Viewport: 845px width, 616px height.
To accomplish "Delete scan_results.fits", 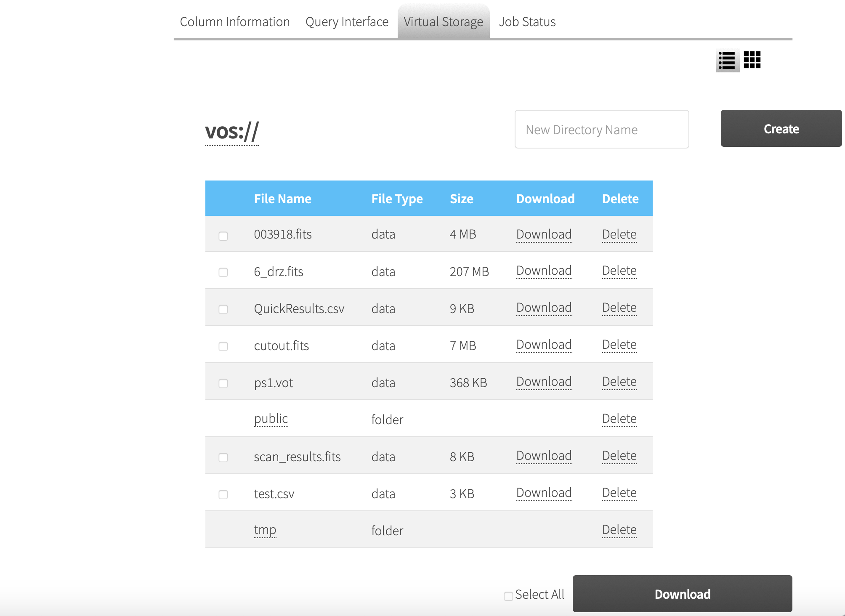I will pos(619,456).
